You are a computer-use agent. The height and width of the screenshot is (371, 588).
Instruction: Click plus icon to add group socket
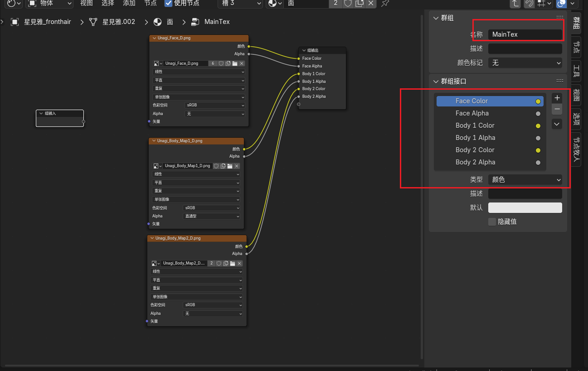[x=557, y=98]
